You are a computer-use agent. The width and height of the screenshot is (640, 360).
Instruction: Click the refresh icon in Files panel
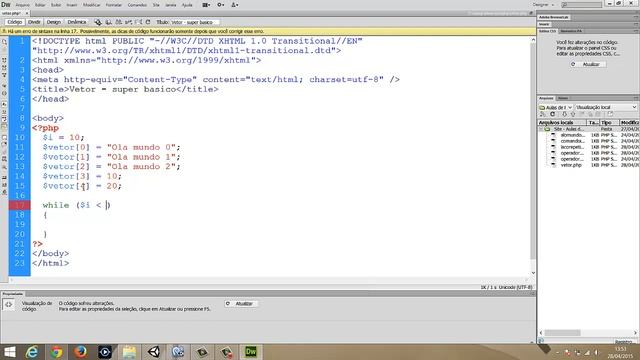coord(553,114)
